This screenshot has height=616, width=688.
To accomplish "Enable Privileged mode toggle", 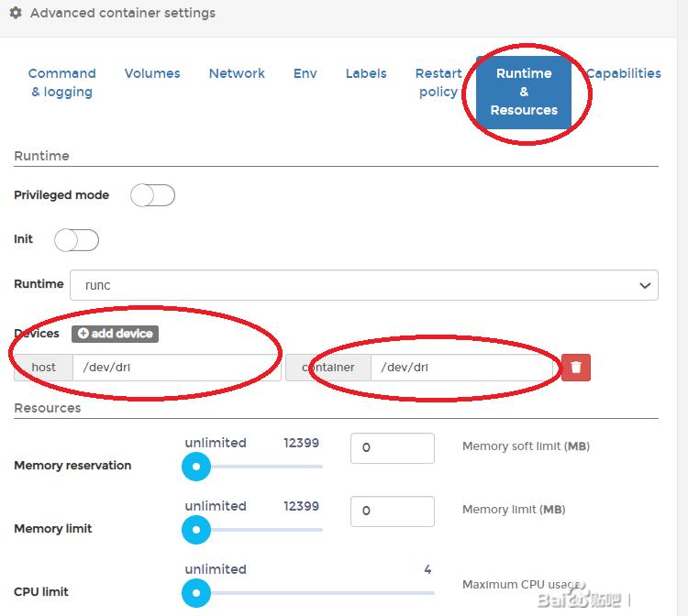I will click(x=152, y=195).
